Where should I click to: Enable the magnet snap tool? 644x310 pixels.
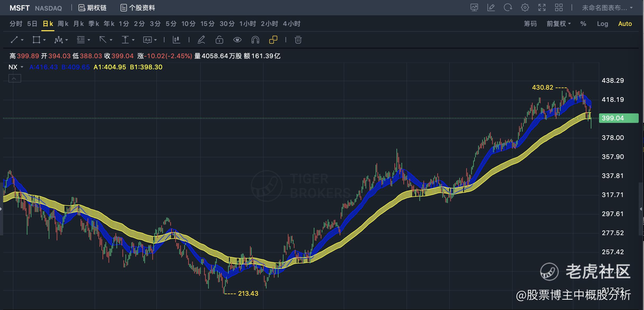[x=255, y=40]
